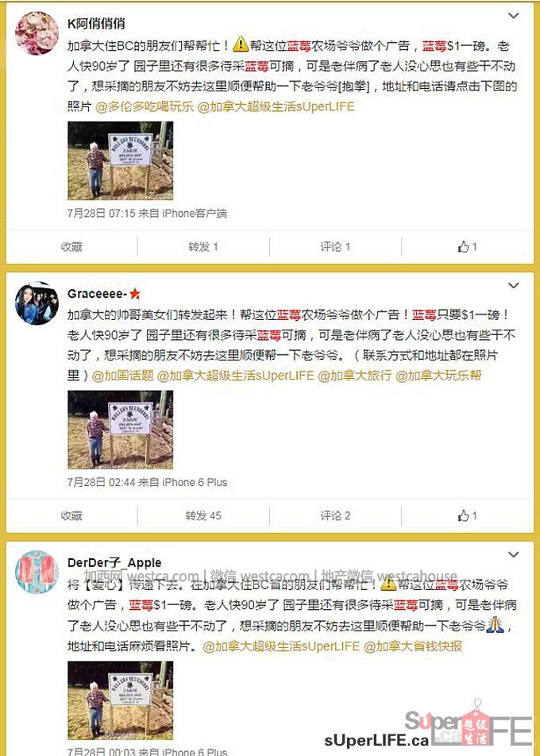Screen dimensions: 540x756
Task: Click 转发 45 on Graceeee-'s post
Action: pyautogui.click(x=203, y=516)
